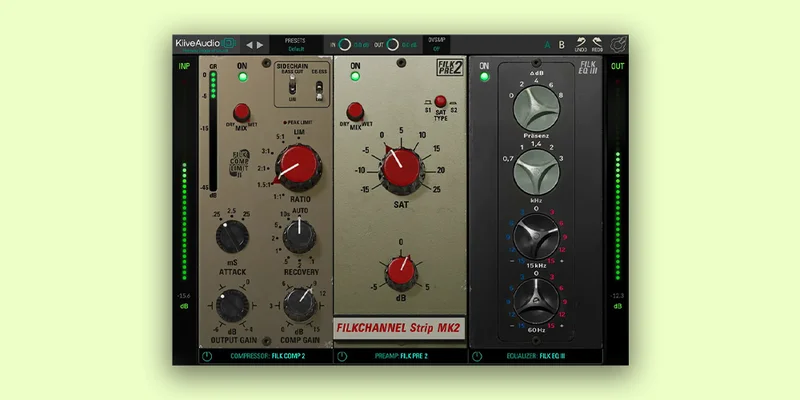Click the preamp dry/wet MIX knob
This screenshot has height=400, width=800.
(x=355, y=112)
